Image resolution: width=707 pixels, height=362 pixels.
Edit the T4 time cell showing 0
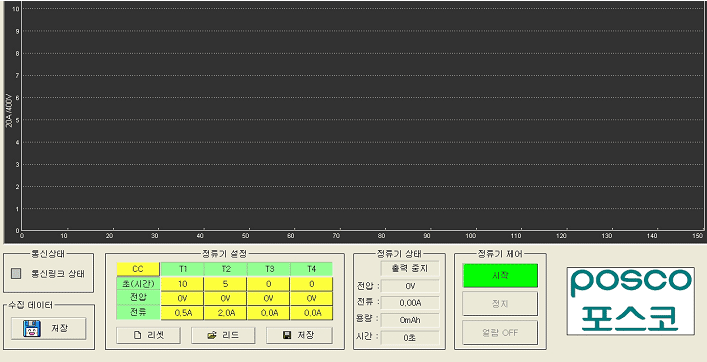(x=312, y=284)
